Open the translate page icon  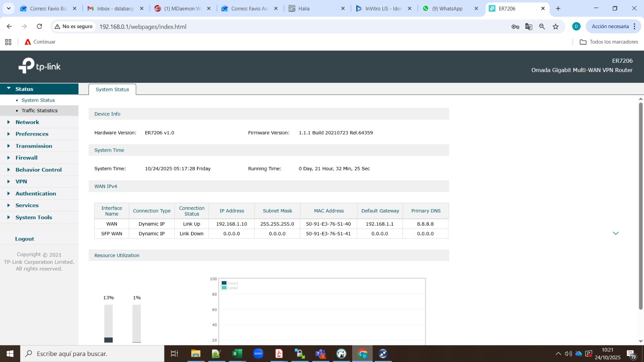pyautogui.click(x=528, y=27)
